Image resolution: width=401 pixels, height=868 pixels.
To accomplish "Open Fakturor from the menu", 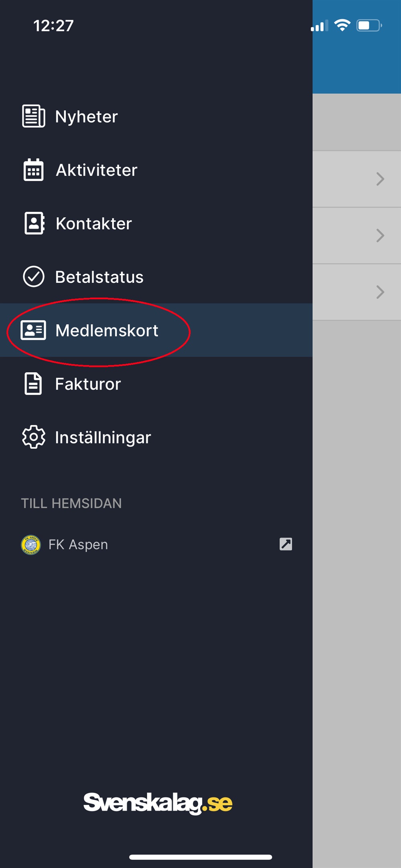I will point(156,384).
